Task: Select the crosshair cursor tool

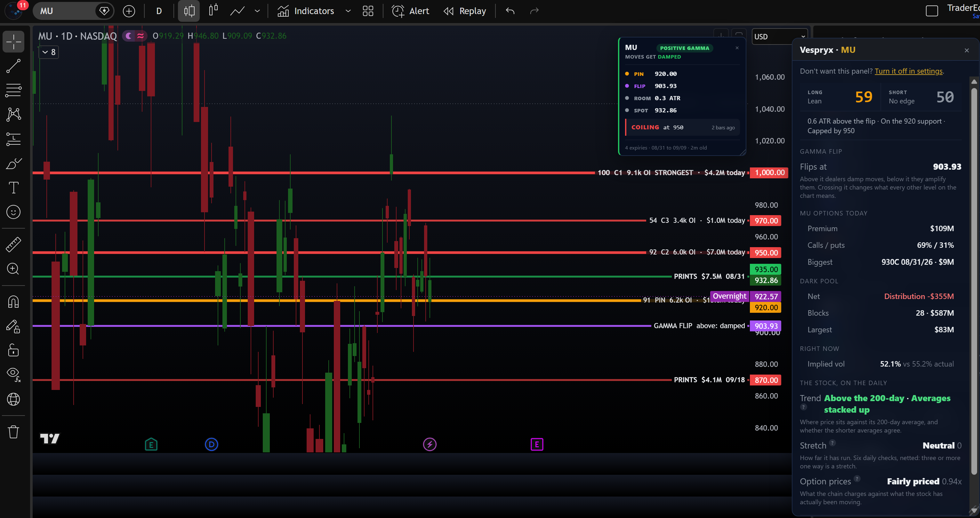Action: click(13, 42)
